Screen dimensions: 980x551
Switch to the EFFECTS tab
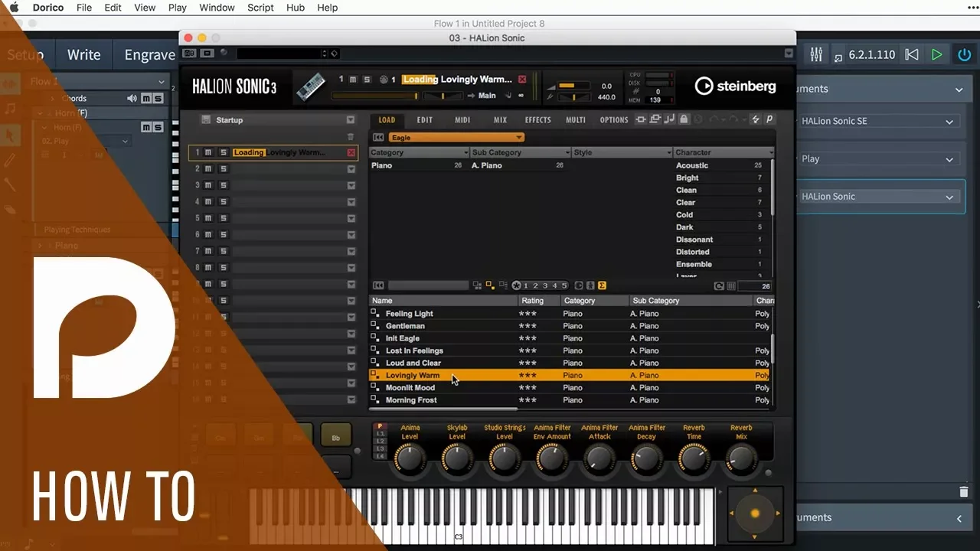point(537,120)
